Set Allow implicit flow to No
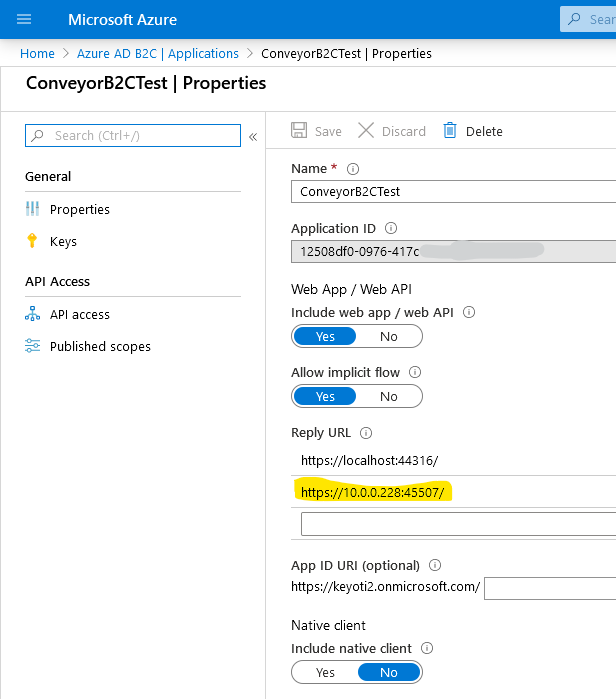 tap(389, 396)
